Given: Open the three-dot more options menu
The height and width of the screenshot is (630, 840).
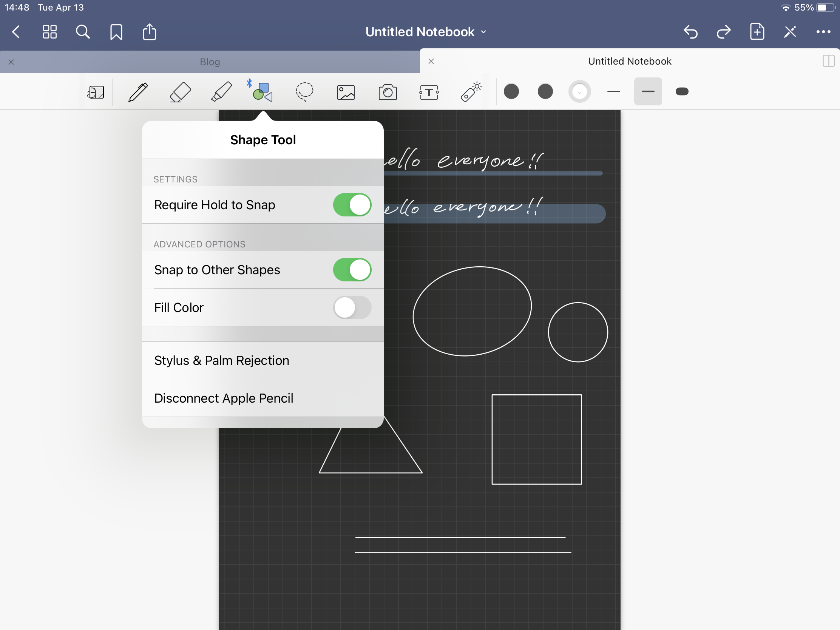Looking at the screenshot, I should tap(823, 32).
